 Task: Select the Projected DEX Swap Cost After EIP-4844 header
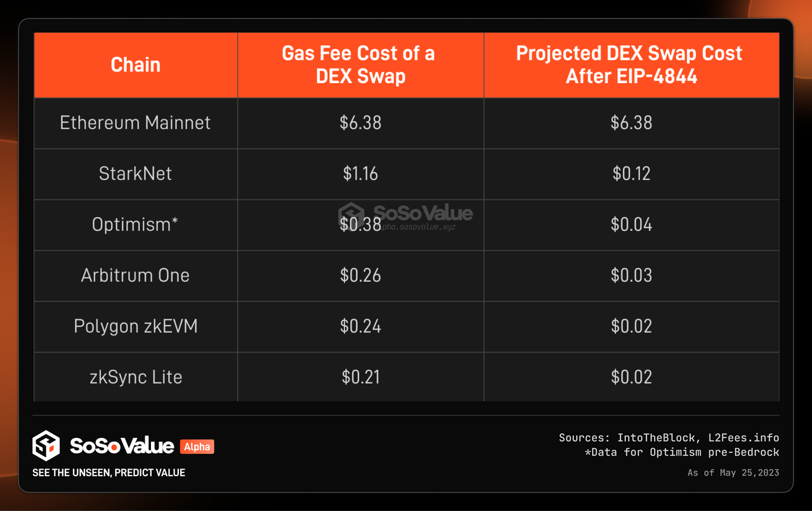point(631,65)
